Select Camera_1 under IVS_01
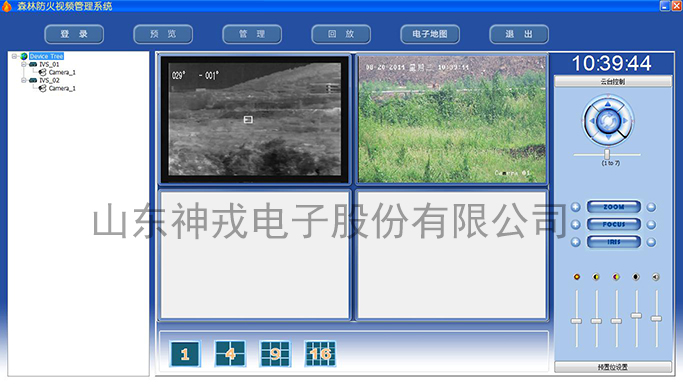Screen dimensions: 683x384 (62, 72)
